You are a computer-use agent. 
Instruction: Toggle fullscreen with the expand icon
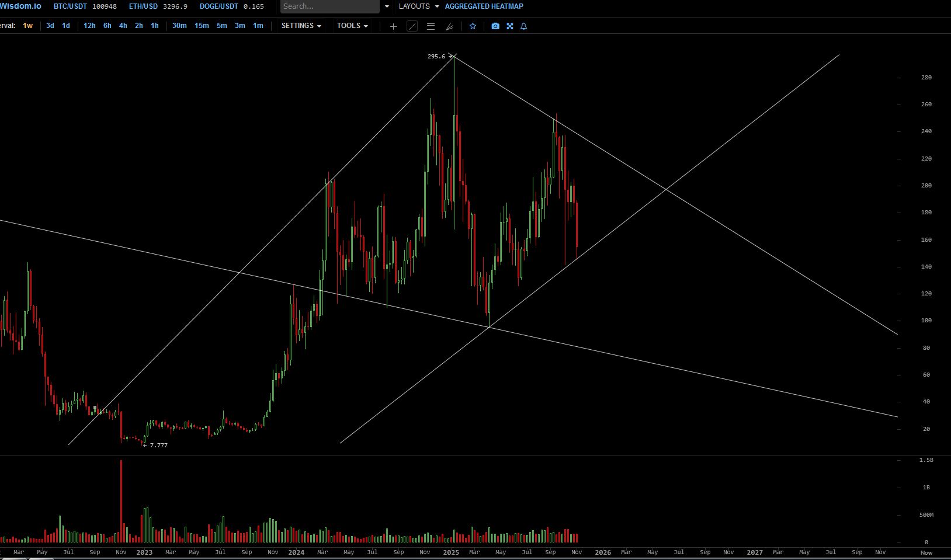(x=510, y=26)
